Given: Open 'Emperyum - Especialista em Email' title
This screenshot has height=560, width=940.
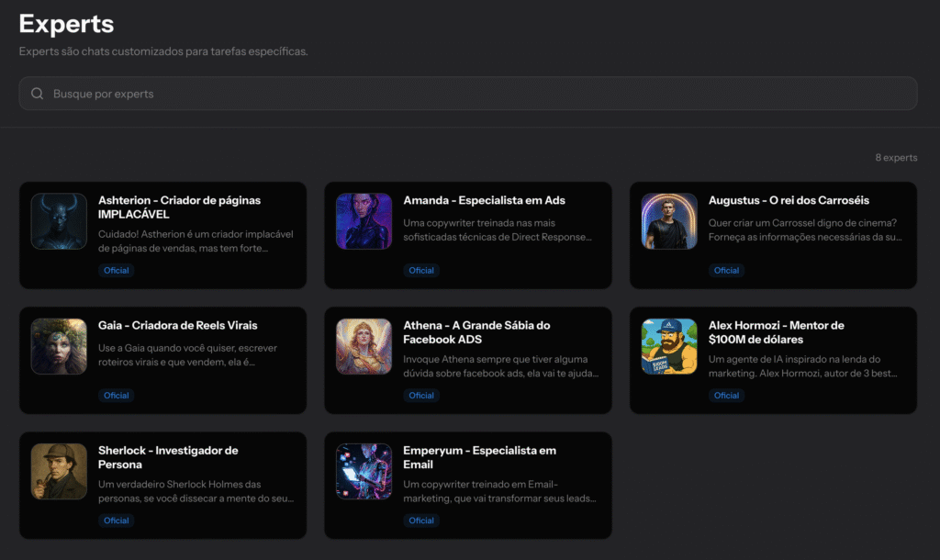Looking at the screenshot, I should (x=479, y=457).
